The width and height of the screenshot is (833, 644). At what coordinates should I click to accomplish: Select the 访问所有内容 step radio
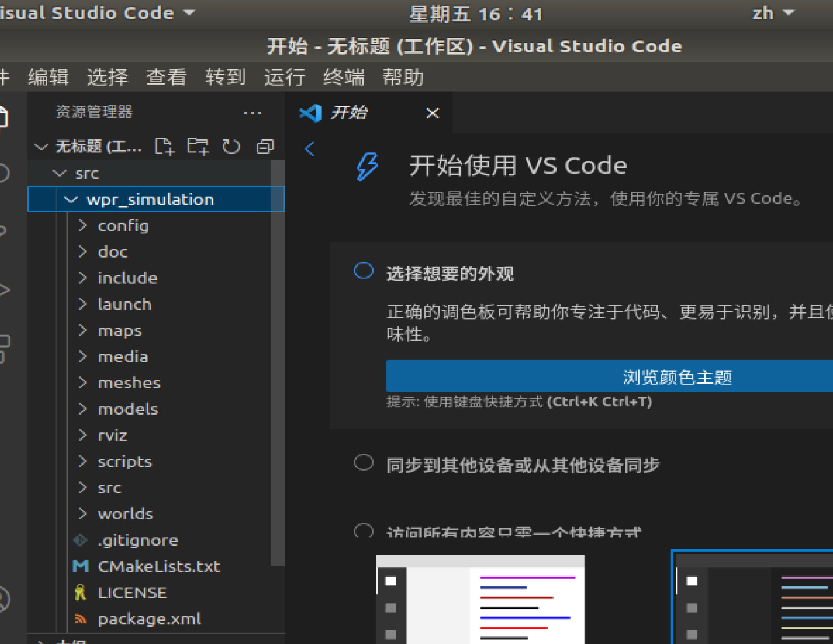pos(364,531)
